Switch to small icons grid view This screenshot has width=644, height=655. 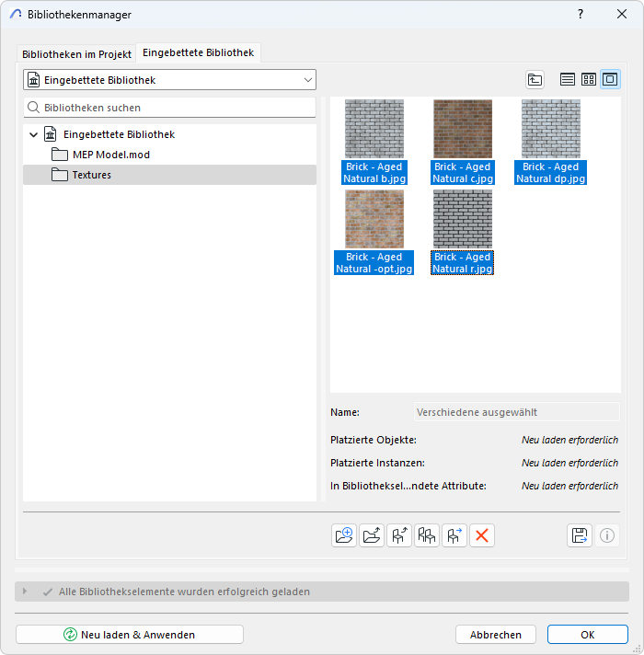(x=589, y=79)
